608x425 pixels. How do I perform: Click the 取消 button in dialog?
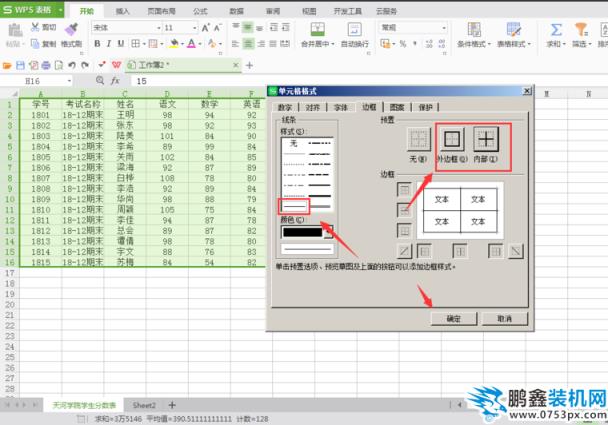504,319
